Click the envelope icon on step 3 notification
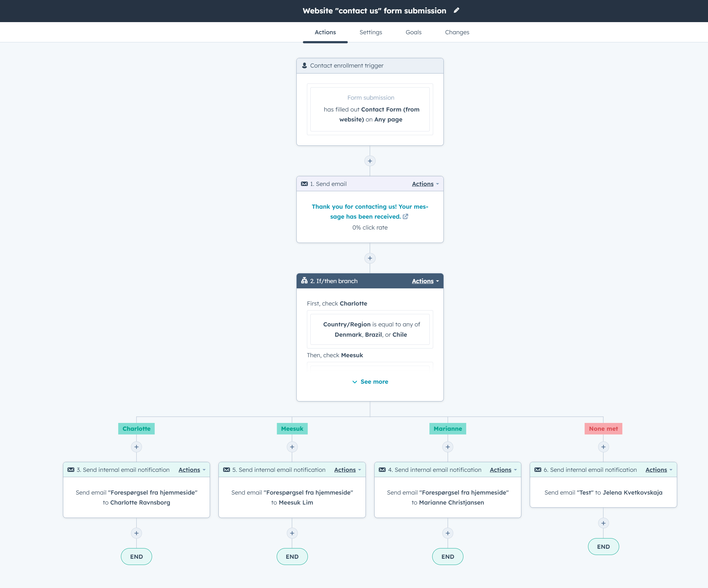The image size is (708, 588). (x=71, y=469)
